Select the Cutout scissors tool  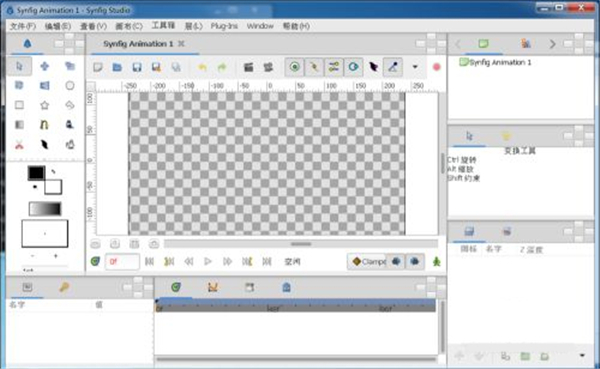(x=19, y=145)
